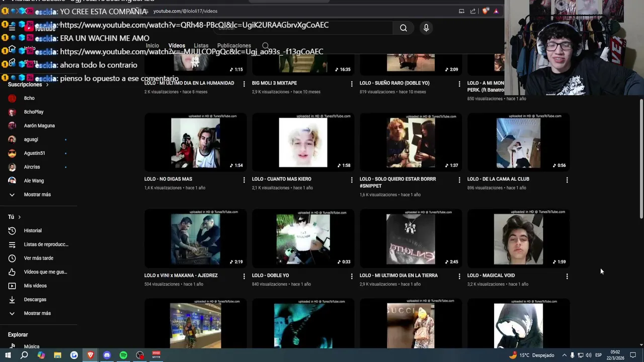Open Brave browser icon in the taskbar
This screenshot has height=362, width=644.
(x=91, y=355)
